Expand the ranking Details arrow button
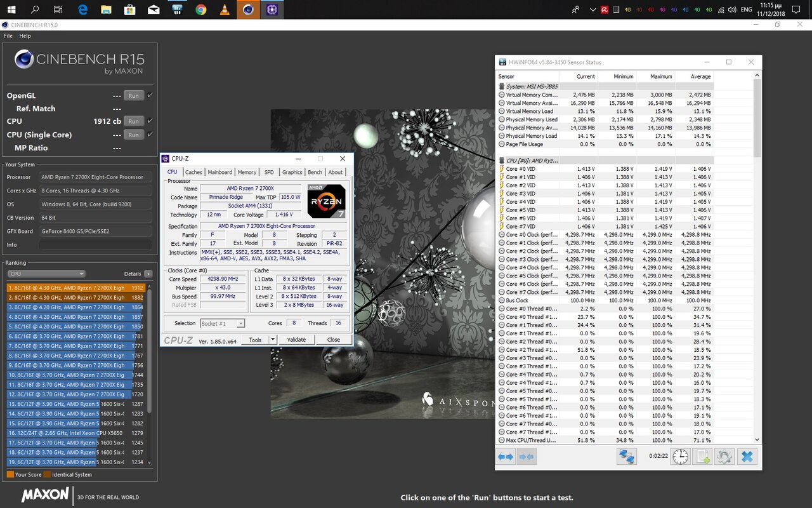Image resolution: width=812 pixels, height=508 pixels. click(148, 274)
